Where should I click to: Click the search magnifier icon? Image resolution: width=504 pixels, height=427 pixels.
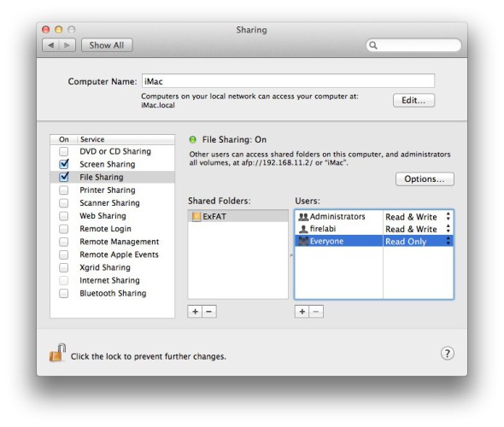[x=373, y=45]
